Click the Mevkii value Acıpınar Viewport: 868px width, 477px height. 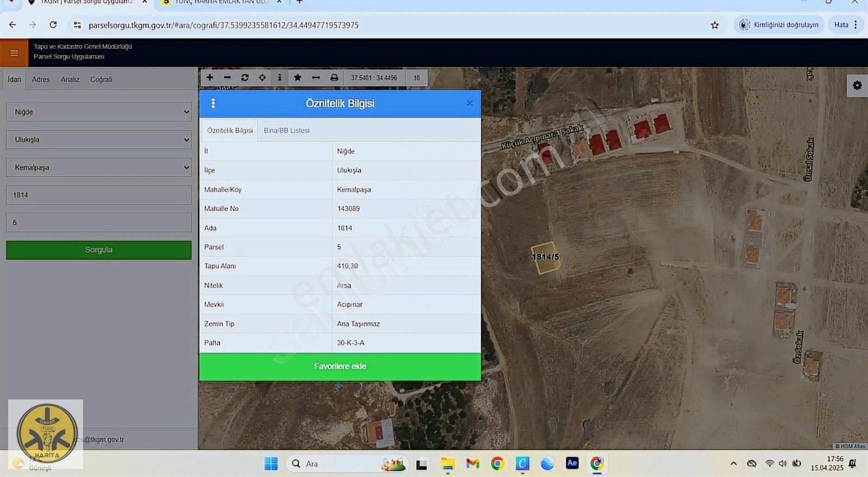pyautogui.click(x=349, y=305)
